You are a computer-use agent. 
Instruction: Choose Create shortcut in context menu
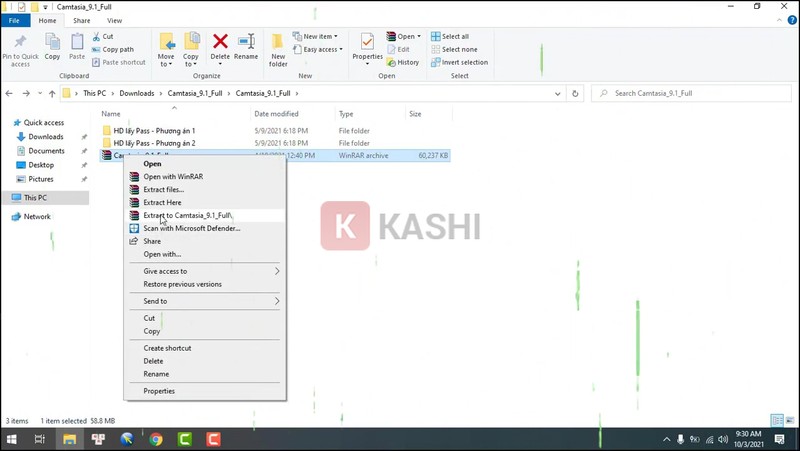[205, 348]
